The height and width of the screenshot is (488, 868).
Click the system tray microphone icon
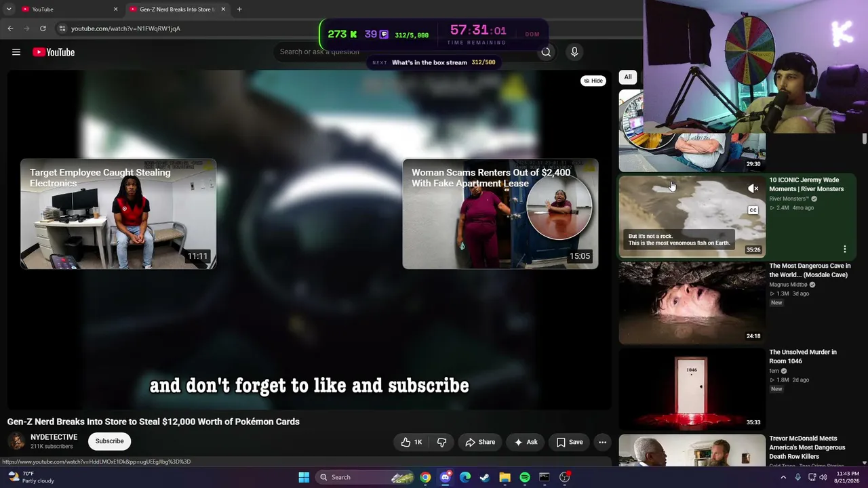(x=798, y=477)
